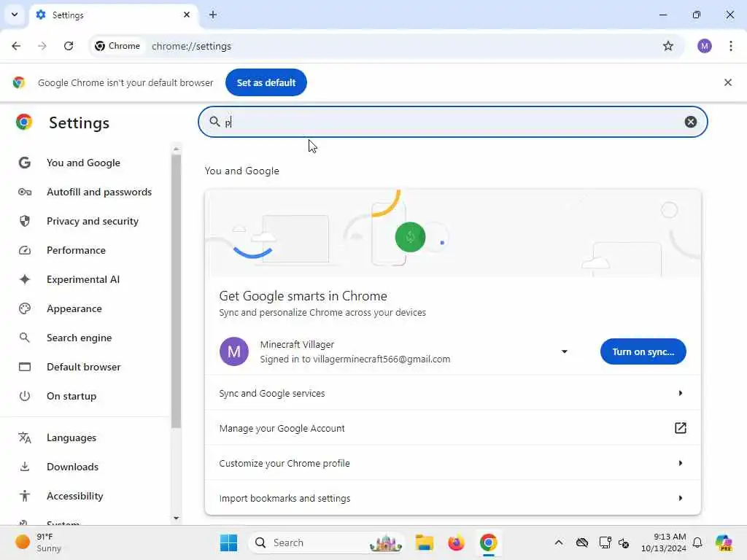747x560 pixels.
Task: Click the Minecraft Villager avatar
Action: [x=234, y=351]
